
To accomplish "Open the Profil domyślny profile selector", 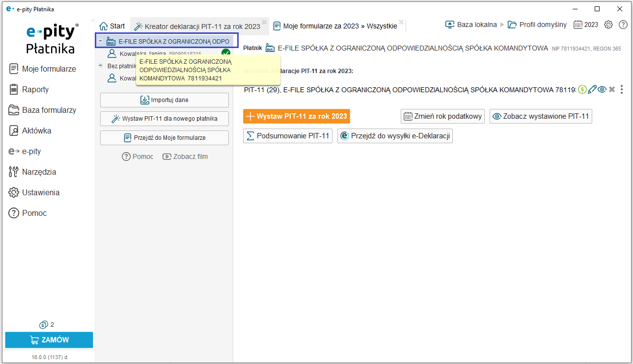I will (537, 25).
